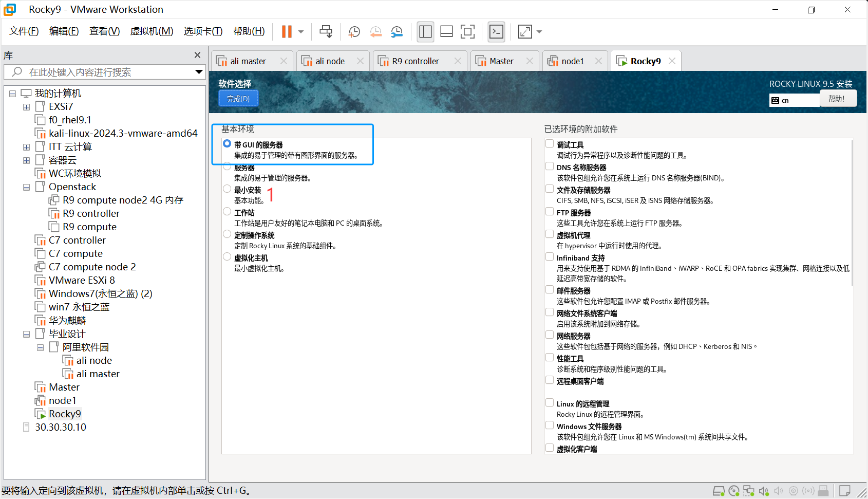Open the '查看(V)' menu
The image size is (868, 499).
tap(105, 31)
